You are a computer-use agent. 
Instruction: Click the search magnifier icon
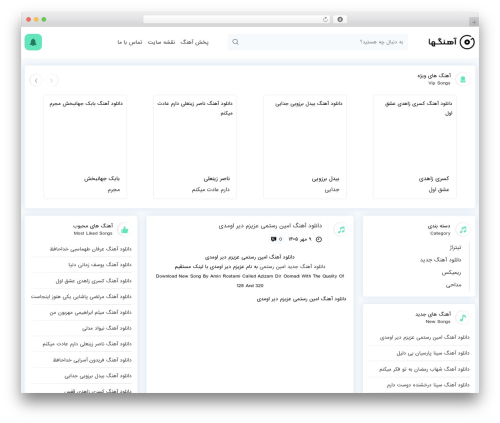point(235,42)
